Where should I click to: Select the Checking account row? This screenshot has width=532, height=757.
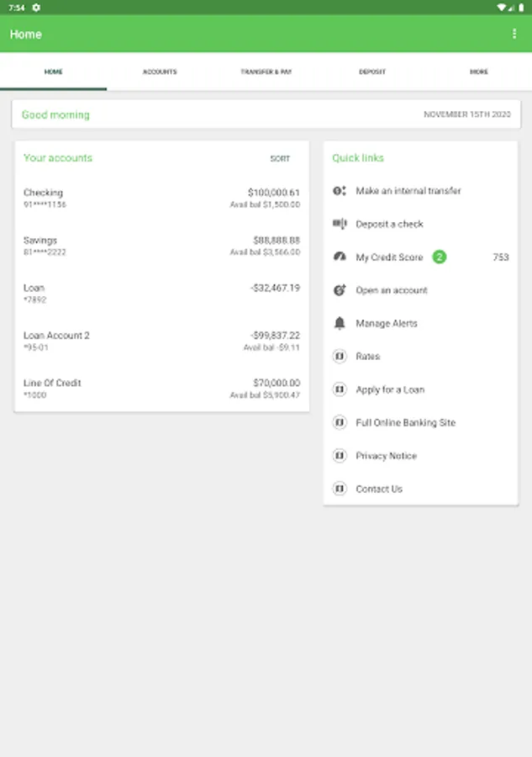point(161,198)
